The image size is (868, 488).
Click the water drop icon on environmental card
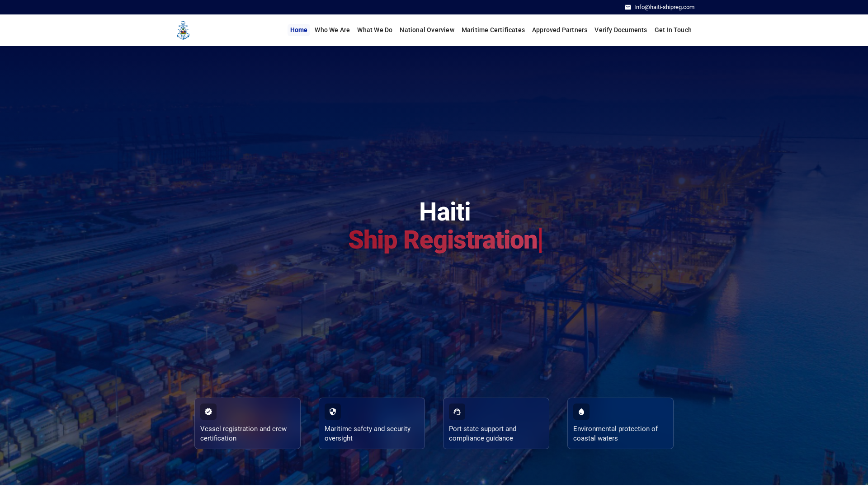[x=581, y=412]
